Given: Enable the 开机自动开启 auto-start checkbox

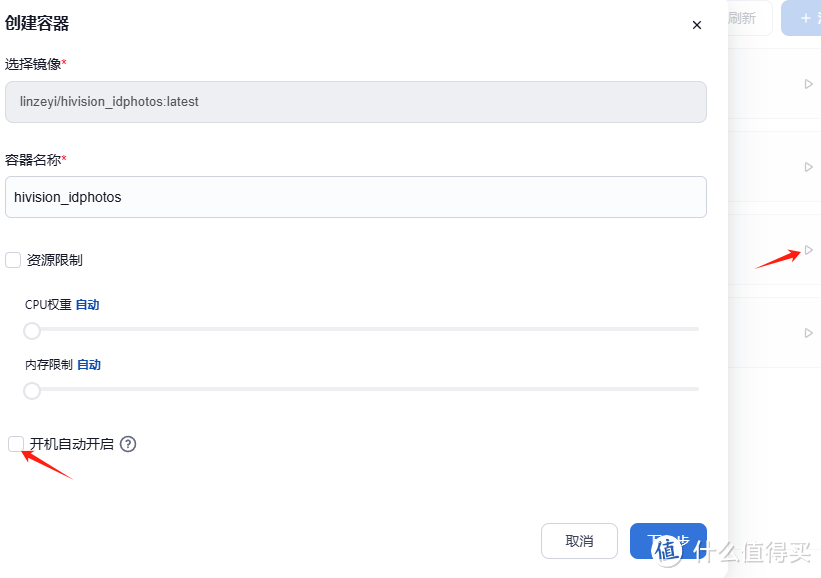Looking at the screenshot, I should (x=15, y=443).
